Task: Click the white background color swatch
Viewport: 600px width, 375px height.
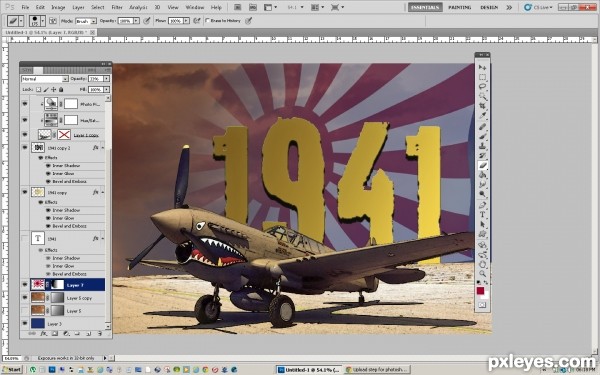Action: tap(486, 295)
